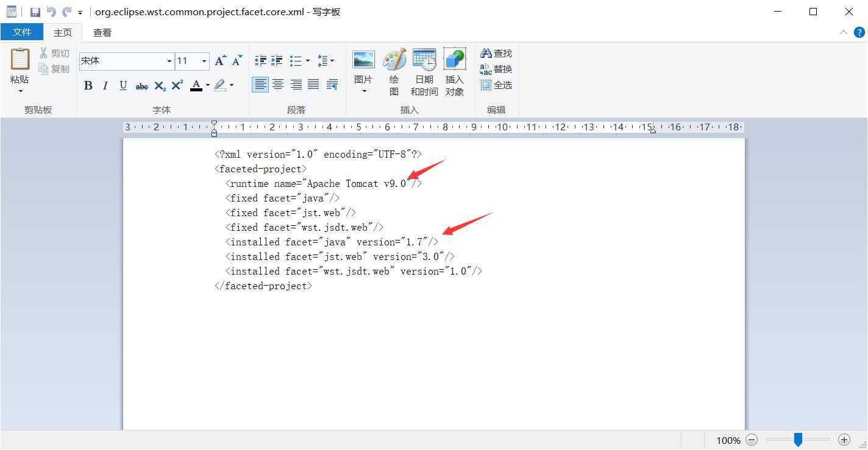Decrease font size with shrink font icon
Viewport: 868px width, 450px height.
(x=237, y=60)
